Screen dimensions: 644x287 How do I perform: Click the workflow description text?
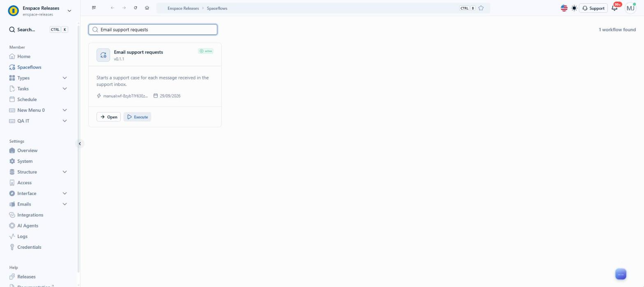click(152, 81)
